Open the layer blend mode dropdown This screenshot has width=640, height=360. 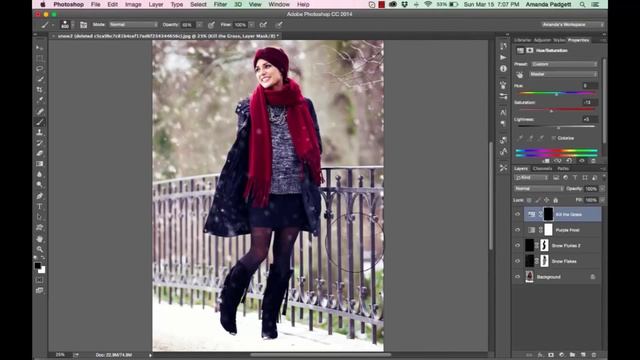point(538,189)
